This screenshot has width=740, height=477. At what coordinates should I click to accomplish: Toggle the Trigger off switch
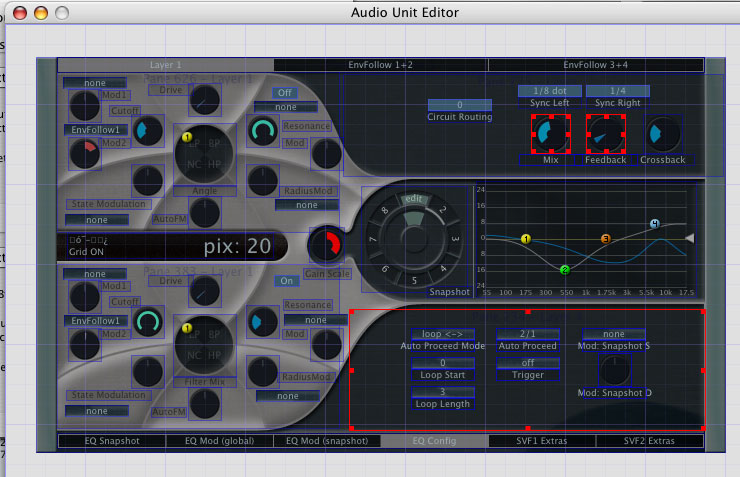tap(528, 363)
